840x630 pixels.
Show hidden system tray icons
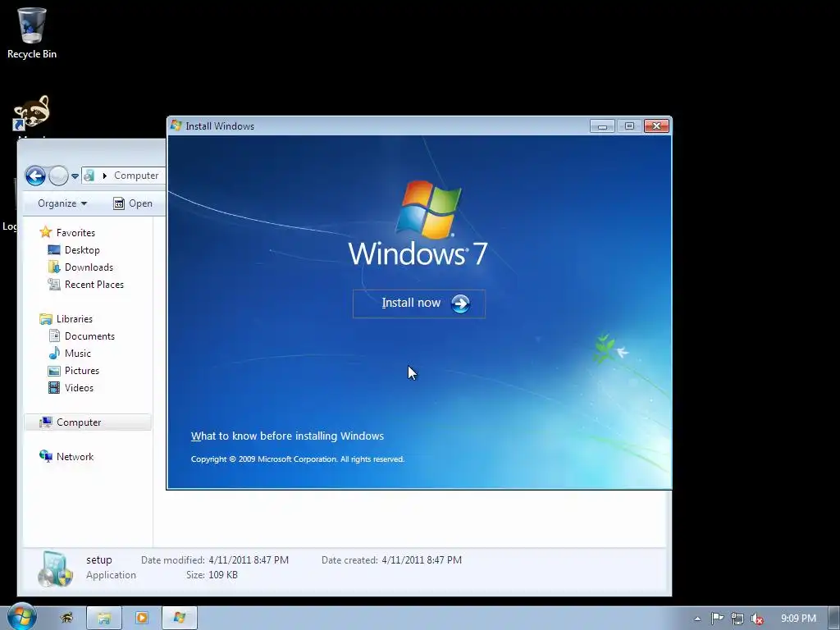coord(697,619)
